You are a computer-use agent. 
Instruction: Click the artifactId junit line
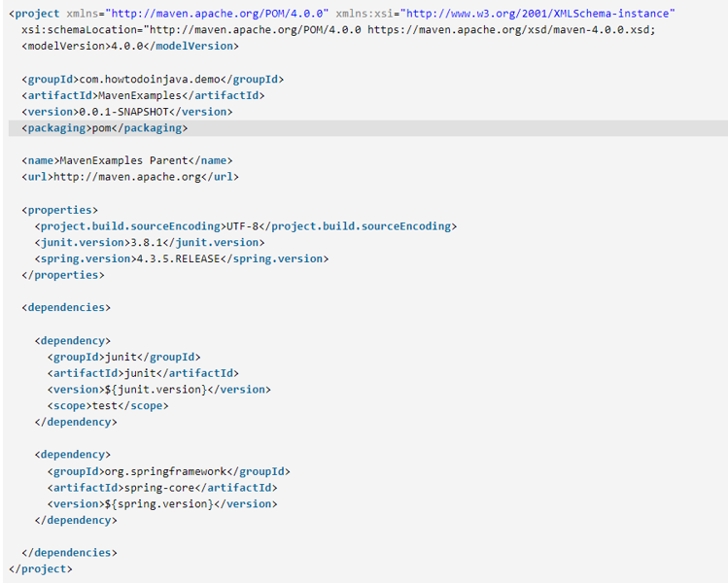tap(143, 373)
